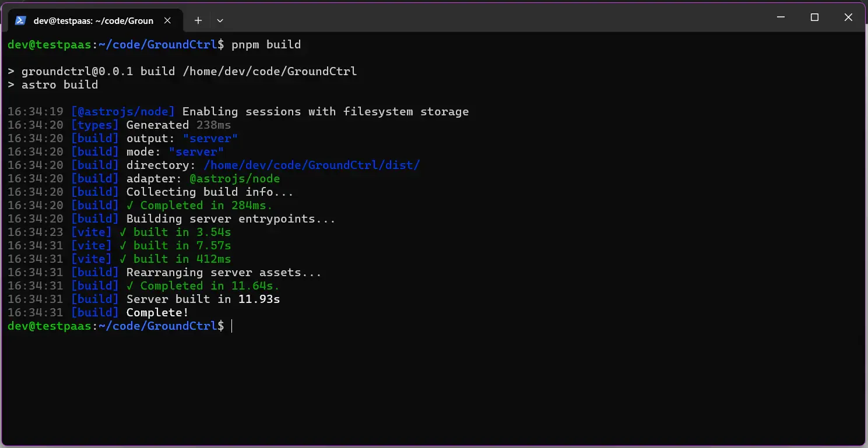Open the profiles dropdown chevron
The image size is (868, 448).
220,20
